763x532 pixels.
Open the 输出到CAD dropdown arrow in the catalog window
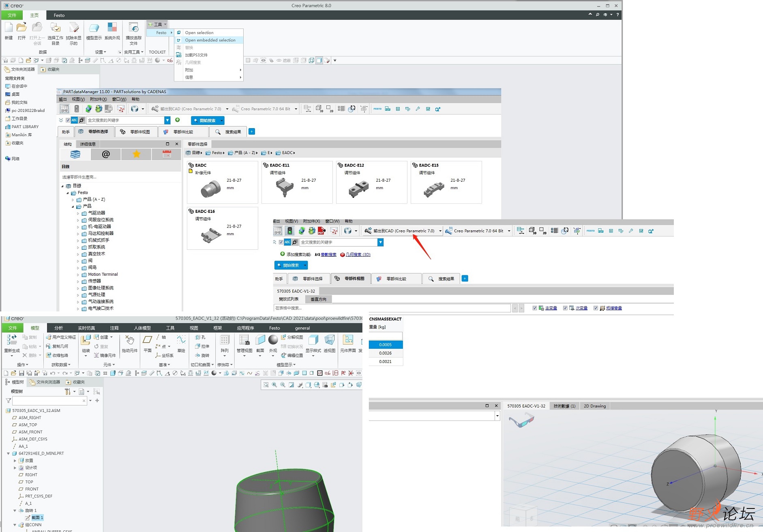[x=227, y=109]
